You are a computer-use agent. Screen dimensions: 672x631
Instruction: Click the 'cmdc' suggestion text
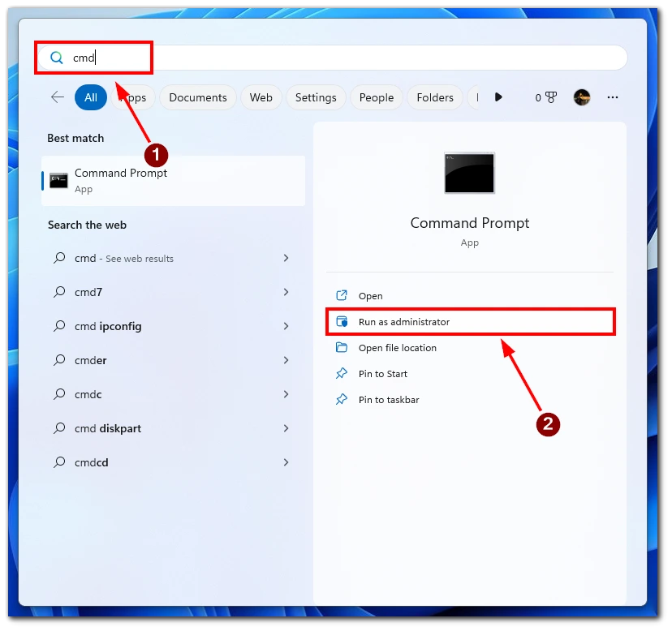click(x=88, y=394)
